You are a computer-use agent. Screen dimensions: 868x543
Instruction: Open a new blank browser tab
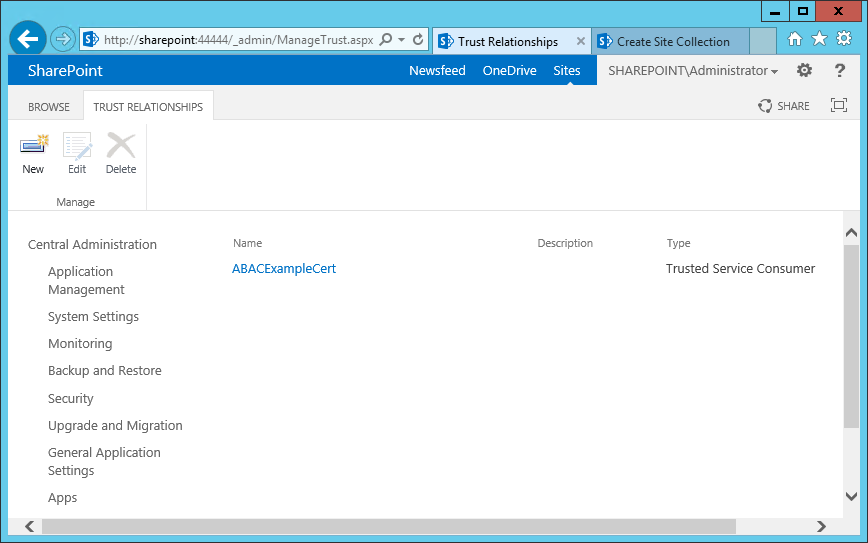(763, 42)
